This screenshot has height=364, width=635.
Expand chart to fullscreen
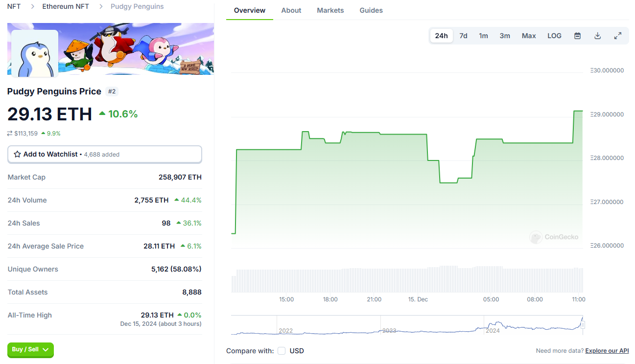(x=618, y=36)
